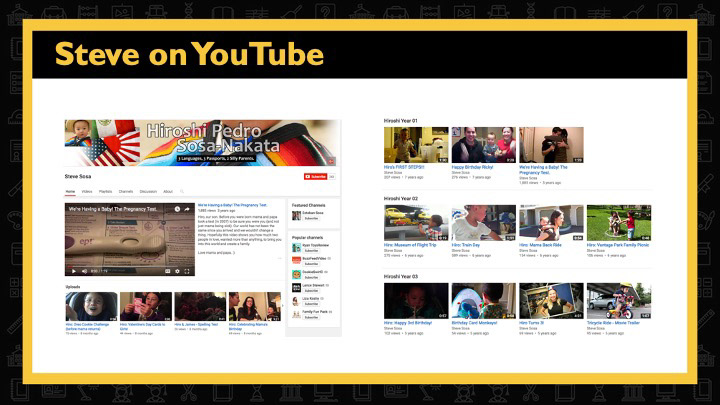Open the Discussion tab
Viewport: 720px width, 405px height.
click(x=148, y=191)
